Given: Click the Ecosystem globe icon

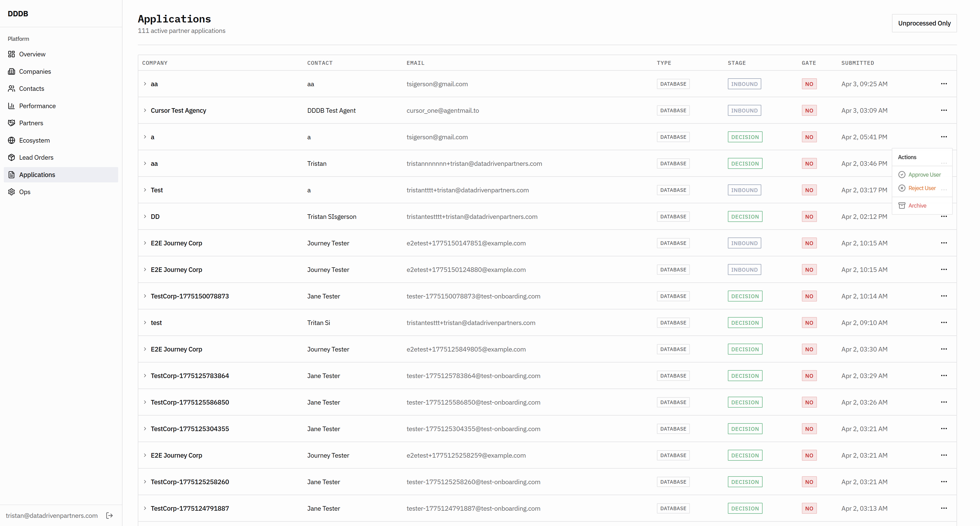Looking at the screenshot, I should tap(11, 140).
